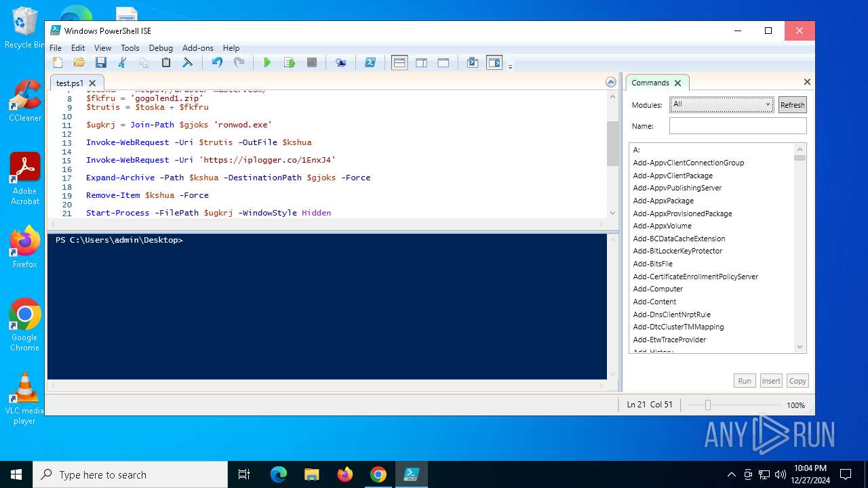Click the Start-Process line in the script
The image size is (868, 488).
pyautogui.click(x=208, y=213)
